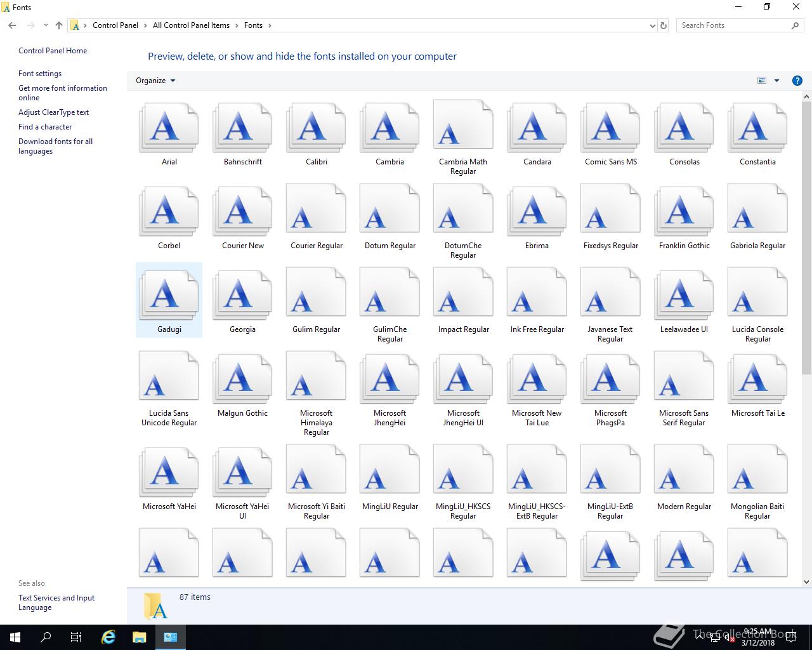
Task: Select the Candara font icon
Action: (x=537, y=129)
